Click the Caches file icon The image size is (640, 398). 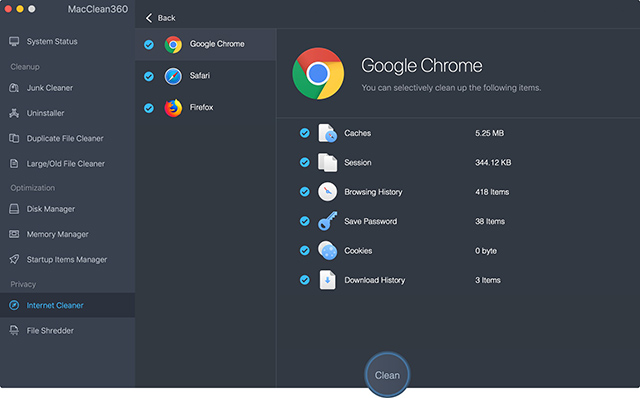[x=328, y=133]
